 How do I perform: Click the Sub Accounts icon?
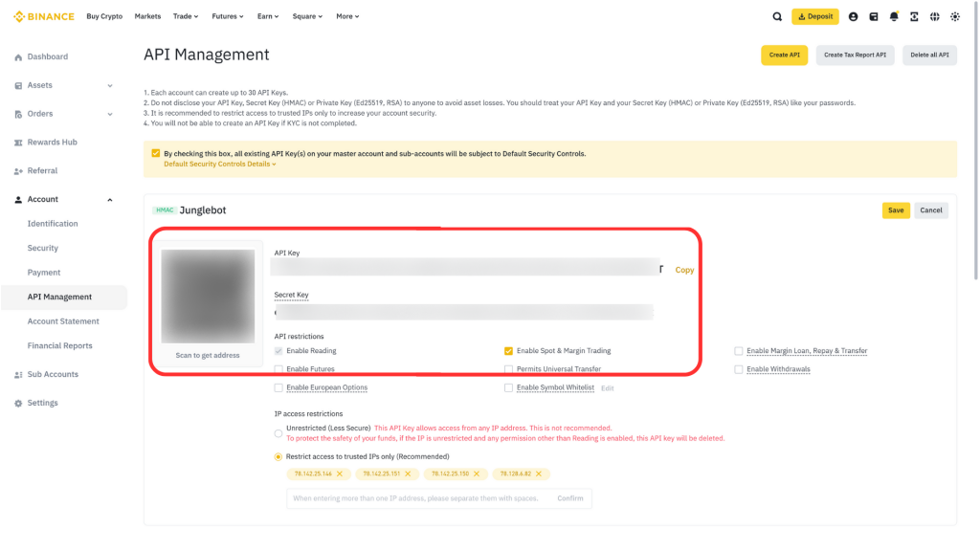click(18, 375)
